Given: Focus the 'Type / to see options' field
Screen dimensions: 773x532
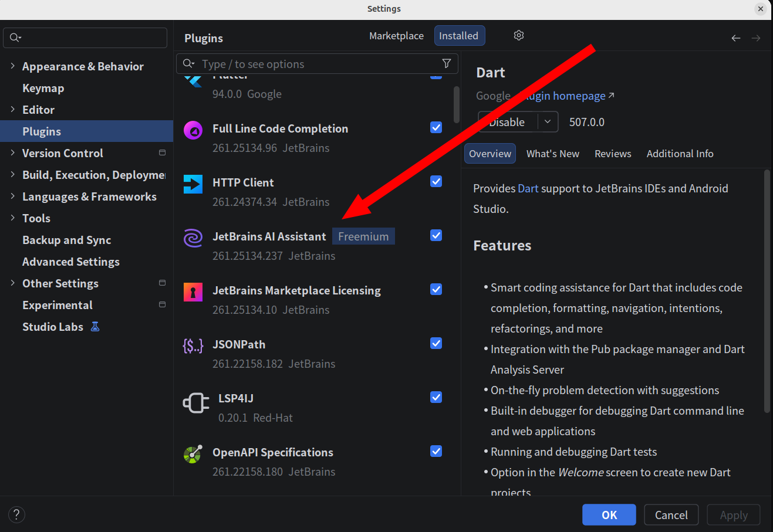Looking at the screenshot, I should pyautogui.click(x=317, y=63).
